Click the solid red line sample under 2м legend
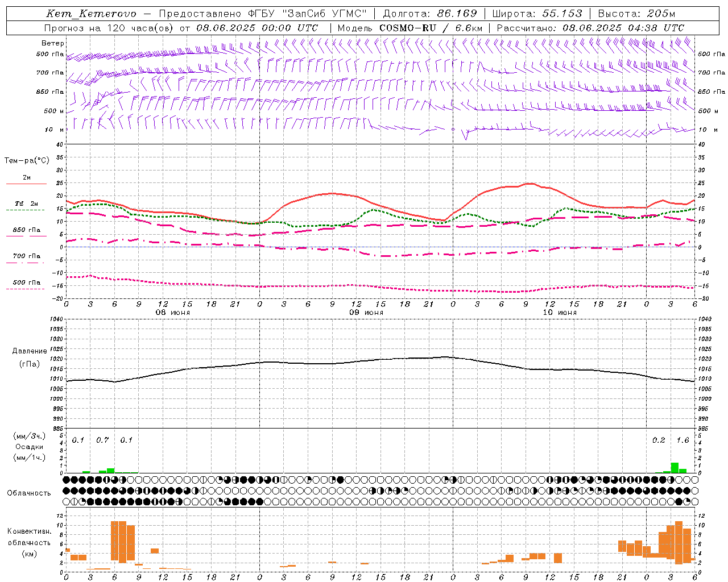This screenshot has width=728, height=582. click(26, 184)
